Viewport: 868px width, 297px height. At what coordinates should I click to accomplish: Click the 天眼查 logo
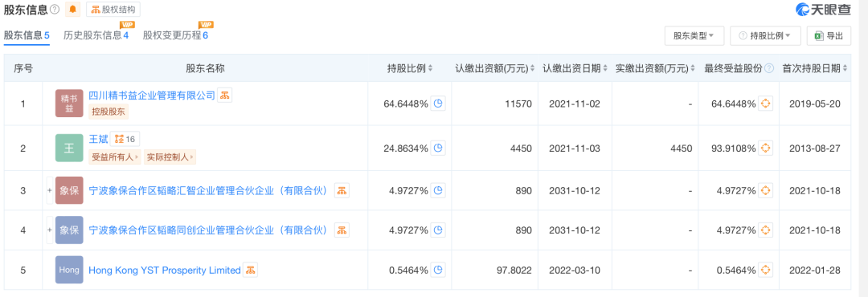pyautogui.click(x=823, y=10)
